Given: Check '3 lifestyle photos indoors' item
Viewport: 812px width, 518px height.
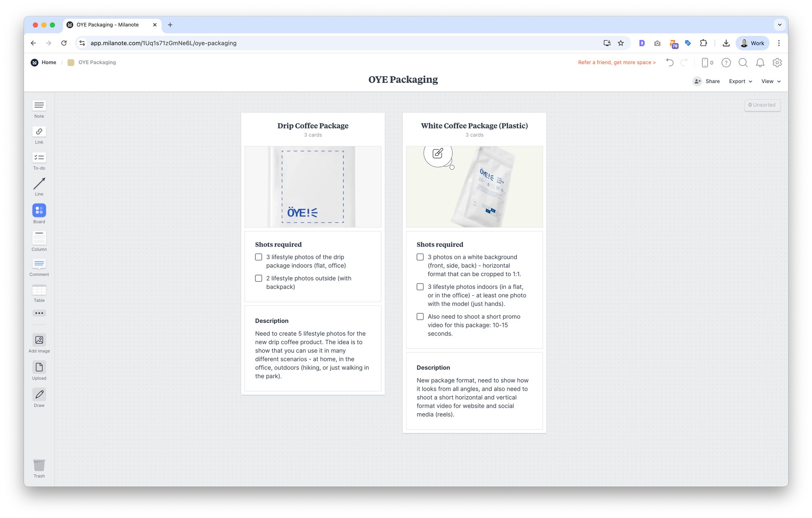Looking at the screenshot, I should [x=420, y=287].
